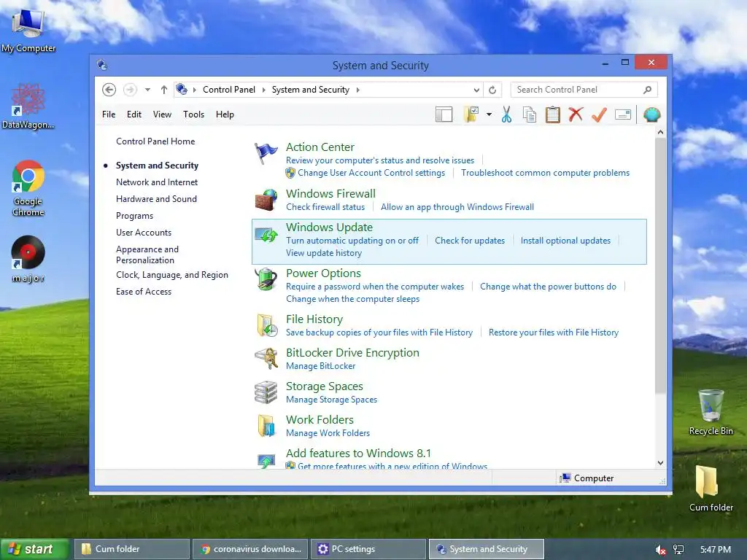Viewport: 747px width, 560px height.
Task: Click the network tray icon
Action: tap(678, 550)
